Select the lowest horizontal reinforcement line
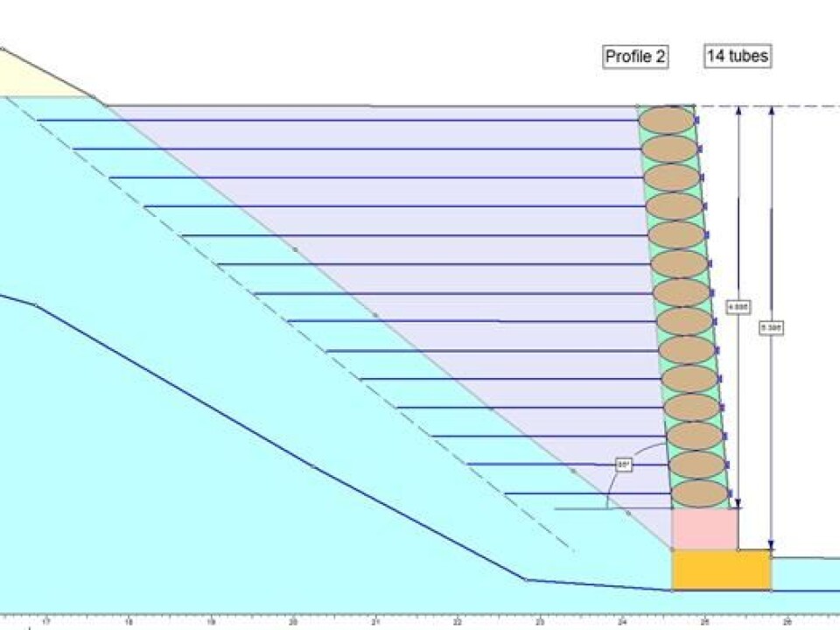 coord(586,493)
